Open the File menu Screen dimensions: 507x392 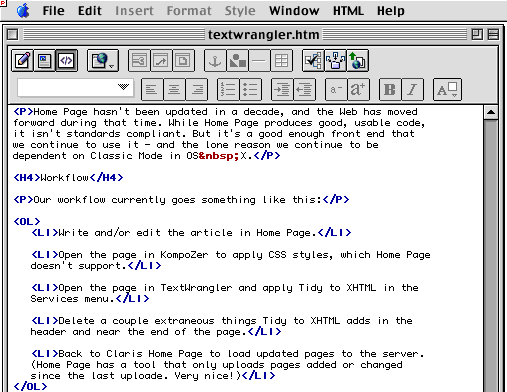coord(53,11)
